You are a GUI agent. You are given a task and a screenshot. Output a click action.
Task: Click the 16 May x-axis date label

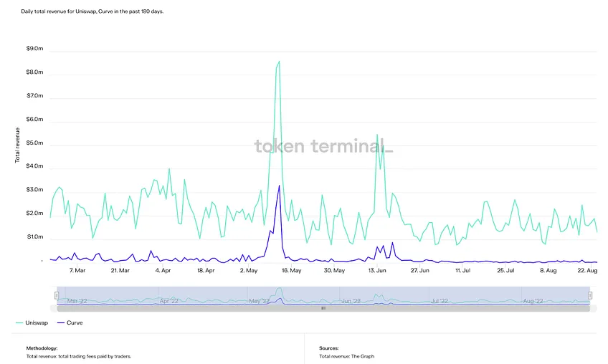pyautogui.click(x=291, y=271)
